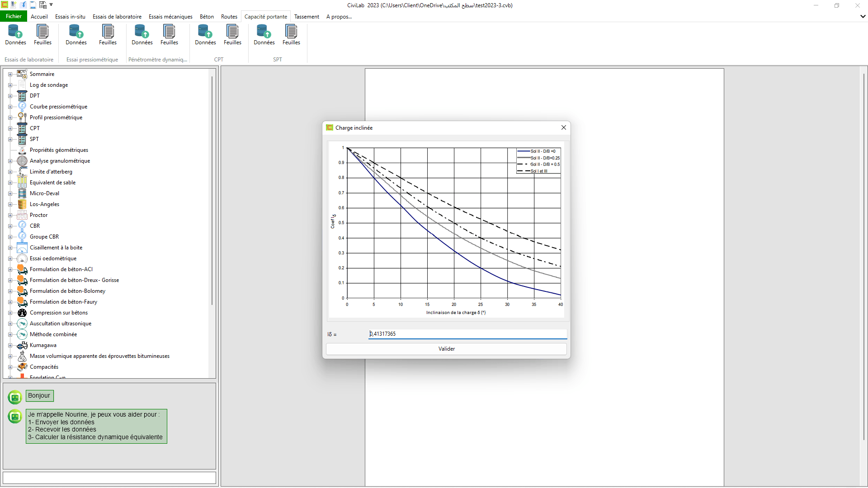Click the Iδ value input field

[x=467, y=334]
